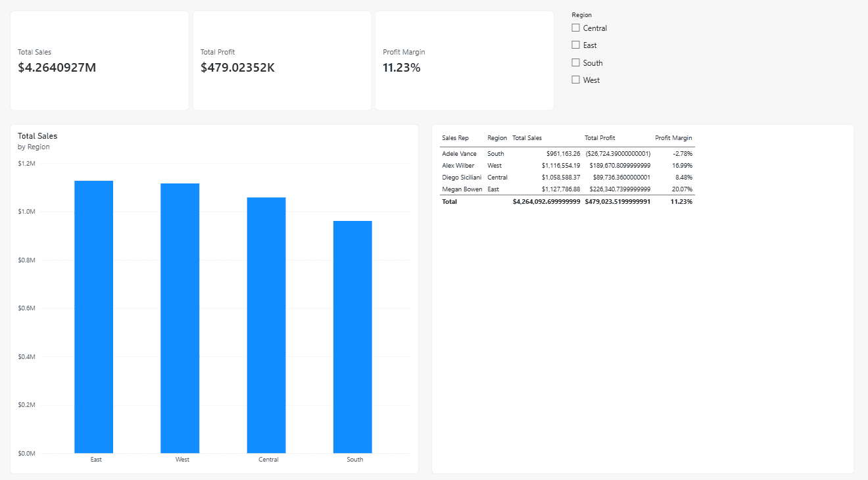This screenshot has width=868, height=480.
Task: Select the South bar in chart
Action: (352, 337)
